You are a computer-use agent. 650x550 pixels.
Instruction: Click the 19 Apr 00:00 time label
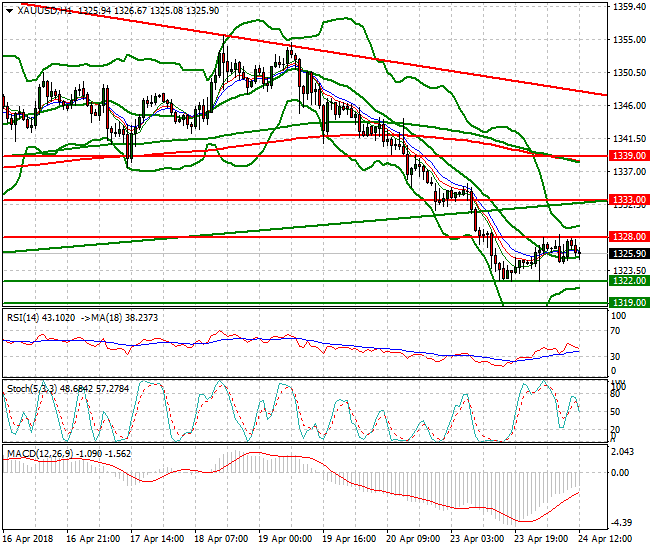tap(285, 539)
